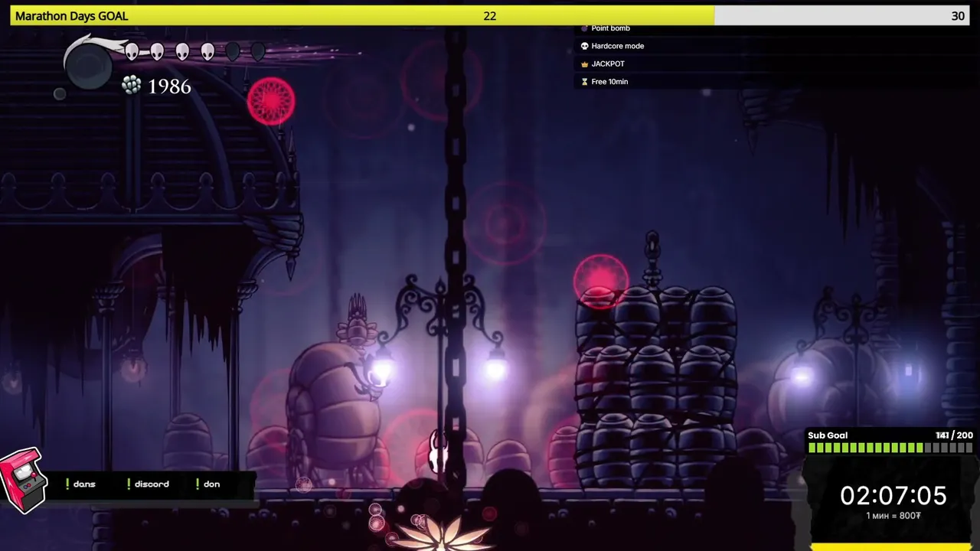Click the green Sub Goal progress bar
This screenshot has height=551, width=980.
tap(890, 448)
